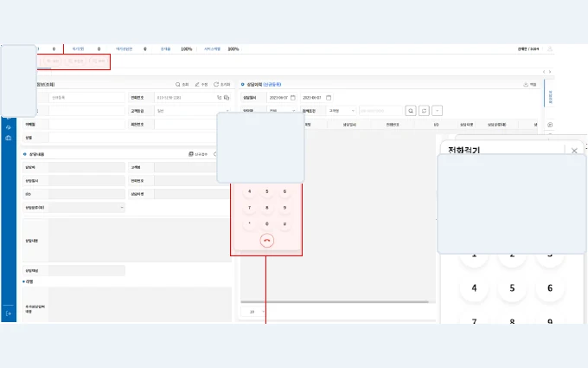Click the history table horizontal scrollbar
This screenshot has height=368, width=588.
click(x=335, y=301)
